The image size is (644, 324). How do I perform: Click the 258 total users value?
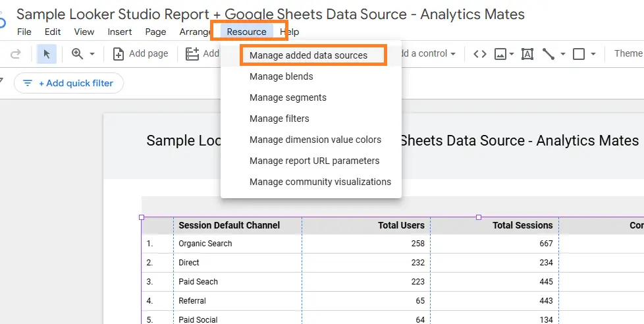point(417,244)
